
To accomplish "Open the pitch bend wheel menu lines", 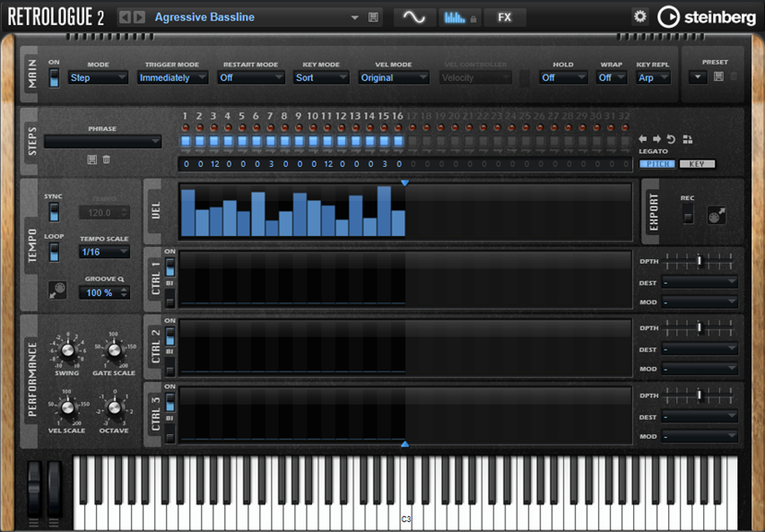I will coord(33,523).
